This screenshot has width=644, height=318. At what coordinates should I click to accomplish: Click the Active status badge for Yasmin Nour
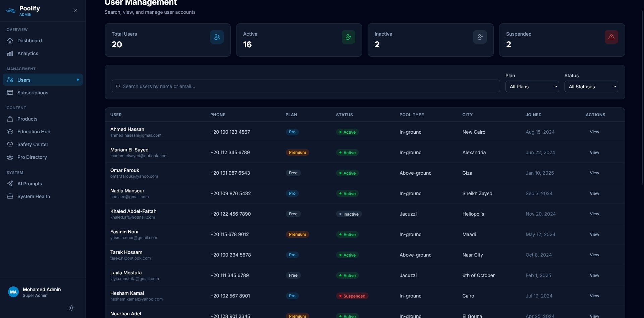[x=347, y=235]
